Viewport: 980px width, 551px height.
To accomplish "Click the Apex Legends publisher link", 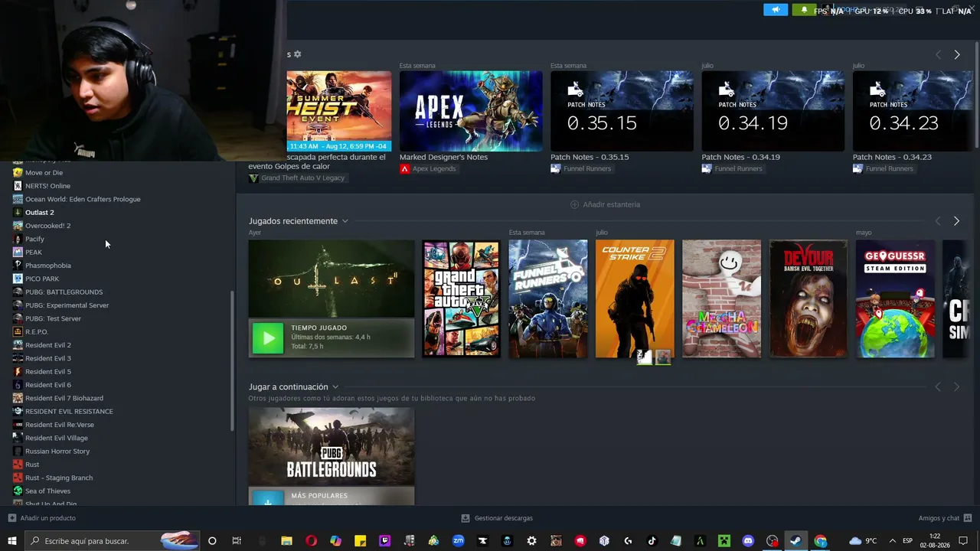I will 434,168.
